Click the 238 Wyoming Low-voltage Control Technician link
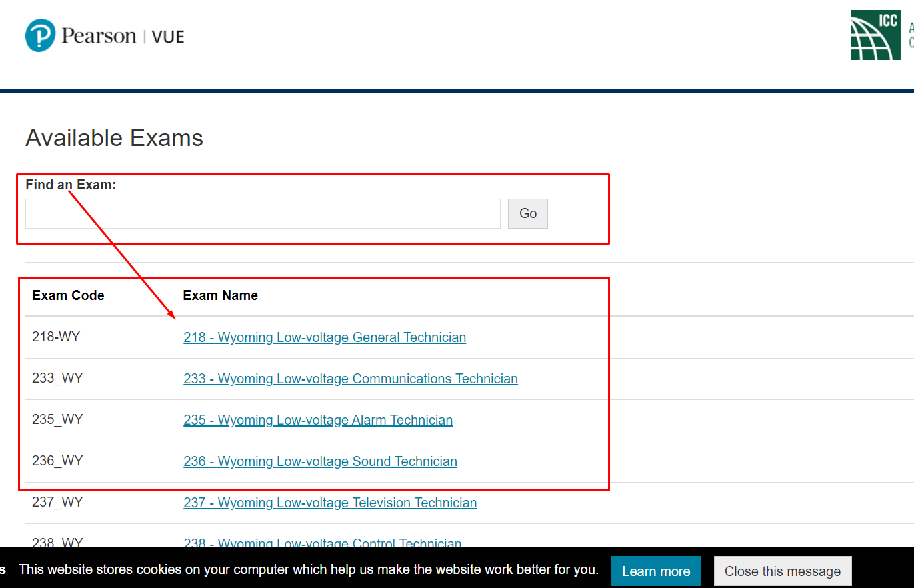This screenshot has height=588, width=914. (323, 543)
